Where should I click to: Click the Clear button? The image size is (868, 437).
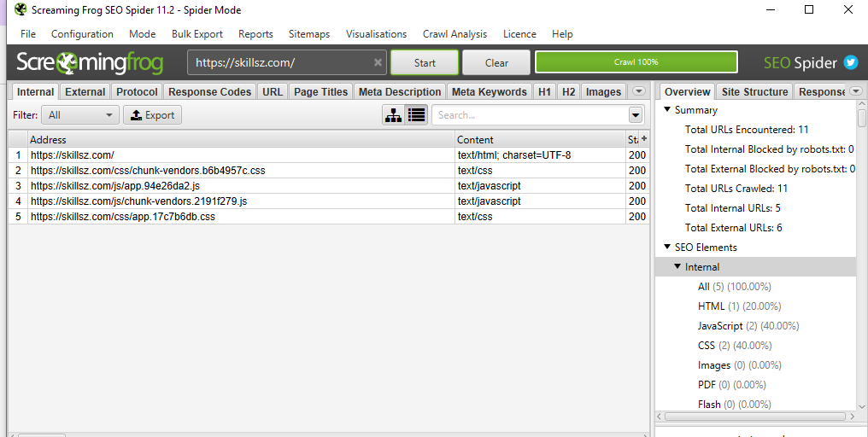click(496, 62)
